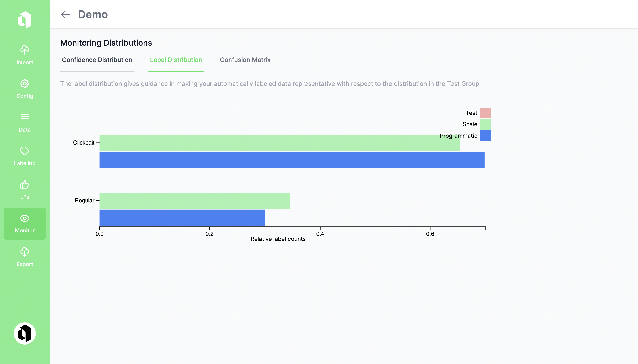638x364 pixels.
Task: Select the Label Distribution tab
Action: (176, 60)
